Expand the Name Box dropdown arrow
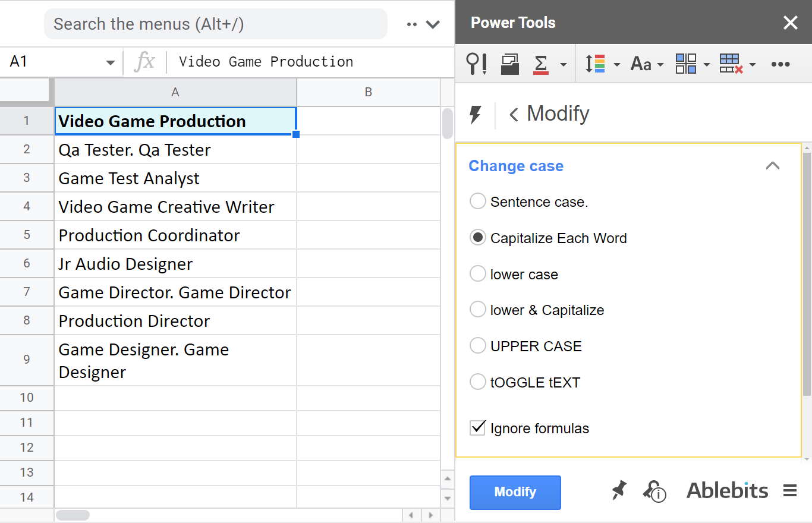Viewport: 812px width, 523px height. (109, 62)
